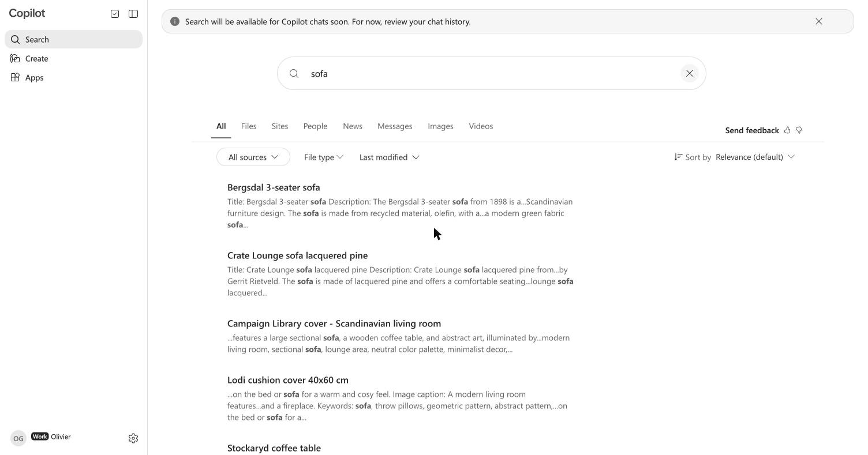Switch to the Messages tab

(395, 126)
